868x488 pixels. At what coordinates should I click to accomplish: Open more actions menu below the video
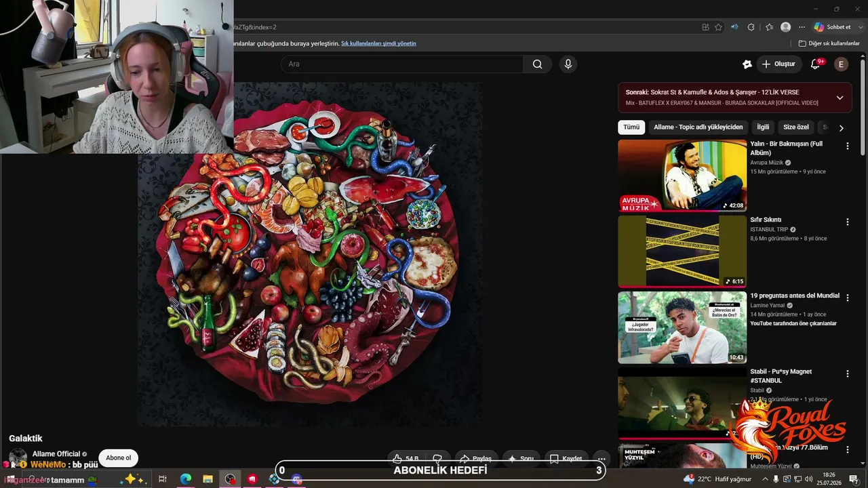pos(600,459)
